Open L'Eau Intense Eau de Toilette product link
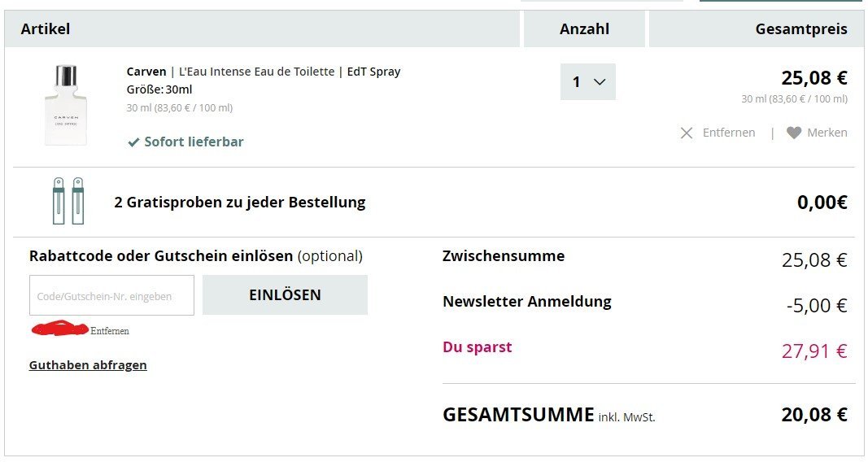The width and height of the screenshot is (868, 462). point(256,72)
